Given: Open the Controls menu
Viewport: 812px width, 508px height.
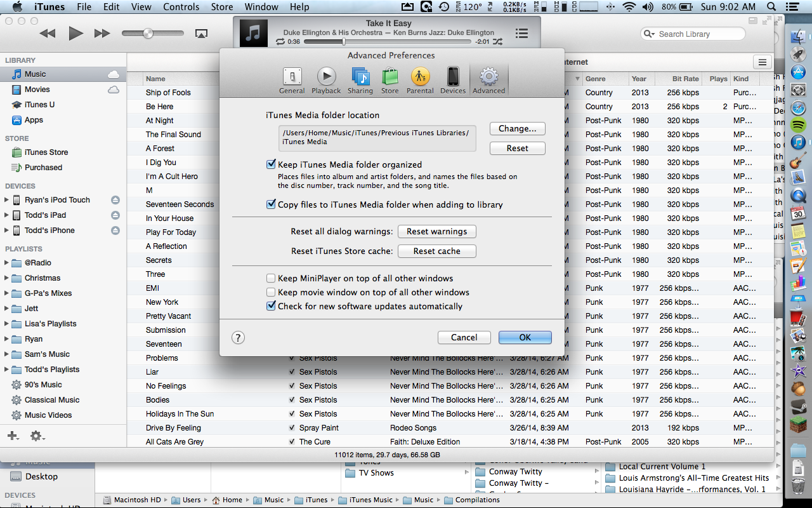Looking at the screenshot, I should click(x=181, y=7).
